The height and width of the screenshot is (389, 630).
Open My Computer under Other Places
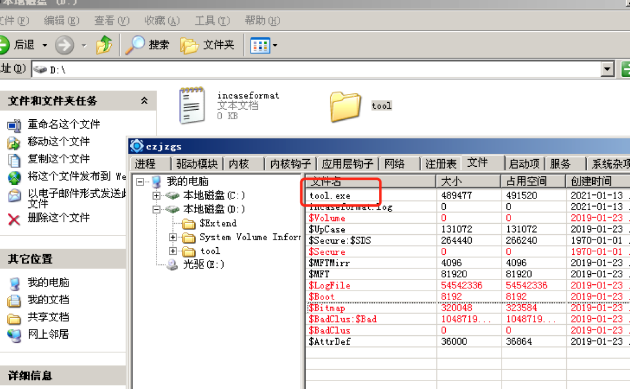[x=48, y=283]
